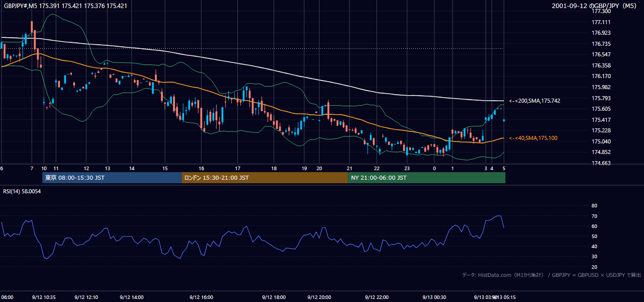
Task: Click hour marker 19 below the price chart
Action: [x=304, y=168]
